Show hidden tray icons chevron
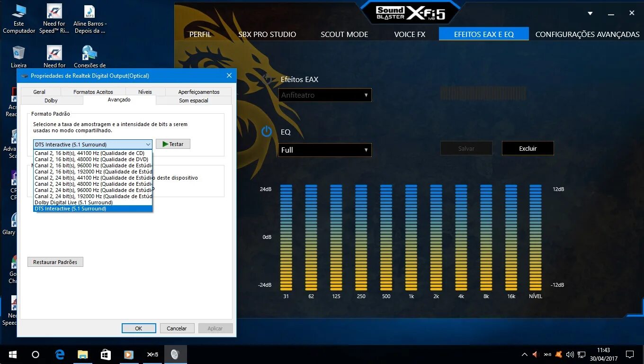The width and height of the screenshot is (644, 364). click(x=525, y=355)
